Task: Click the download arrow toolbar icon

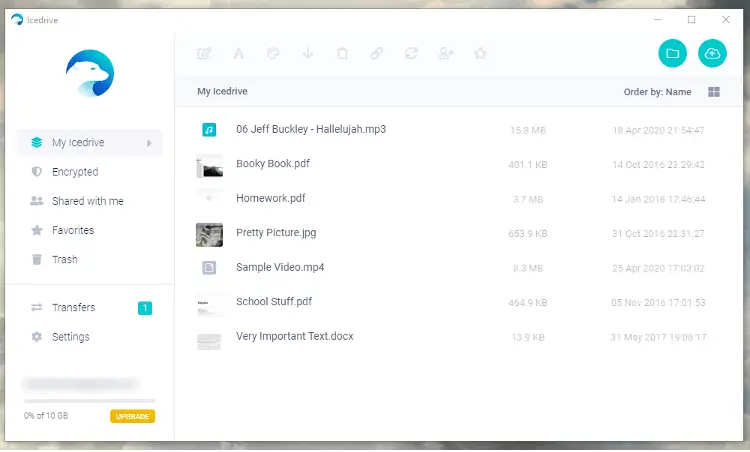Action: tap(307, 54)
